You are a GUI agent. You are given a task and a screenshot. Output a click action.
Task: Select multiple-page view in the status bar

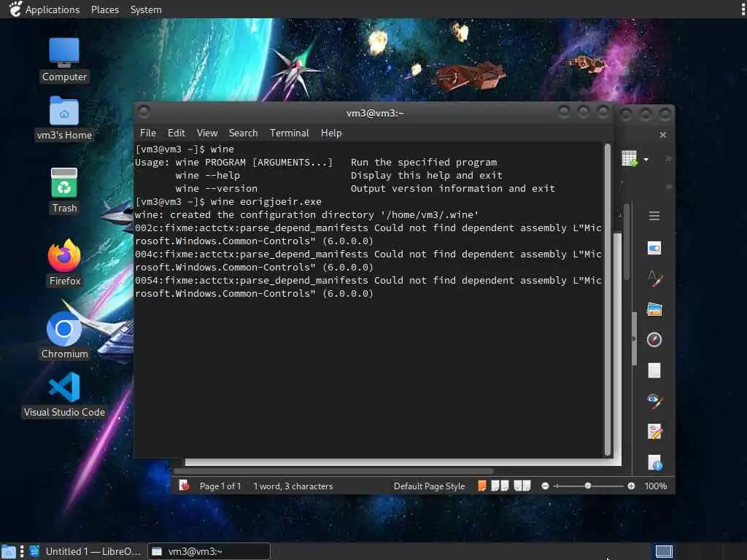point(500,486)
